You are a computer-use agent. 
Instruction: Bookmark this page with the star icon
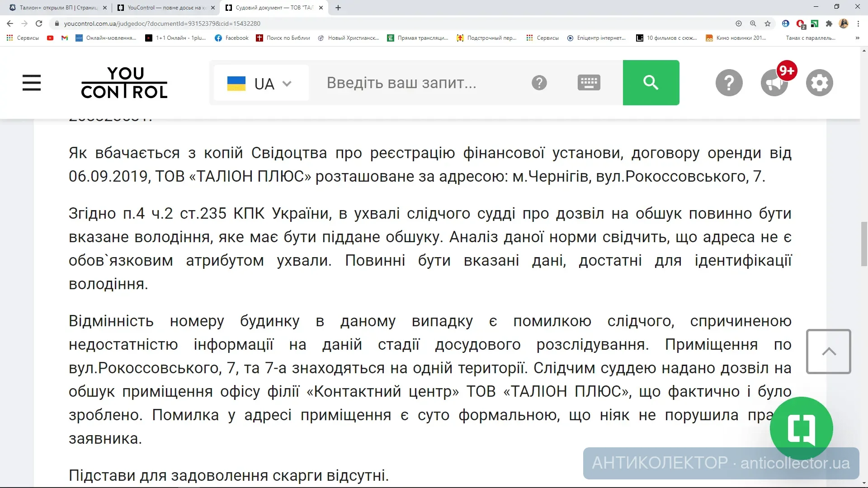(768, 23)
